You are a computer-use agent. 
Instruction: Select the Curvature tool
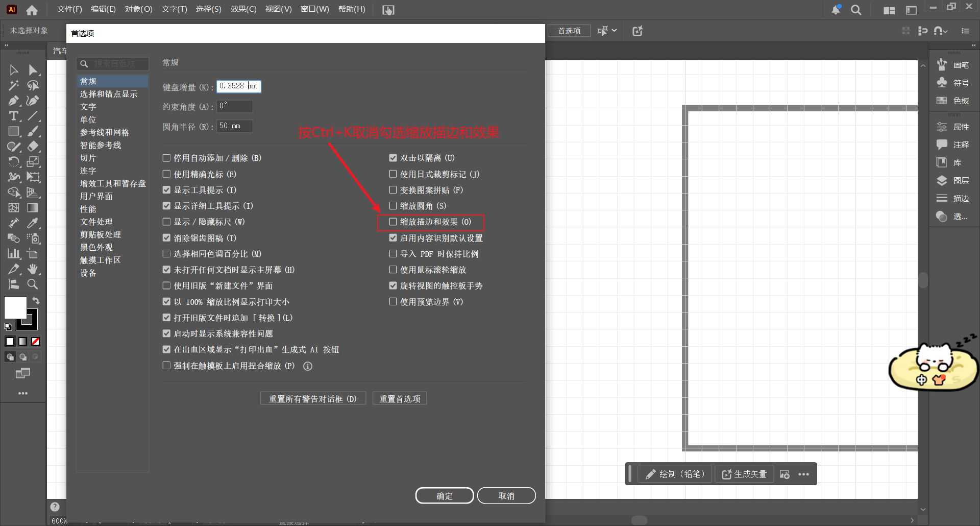(x=33, y=101)
